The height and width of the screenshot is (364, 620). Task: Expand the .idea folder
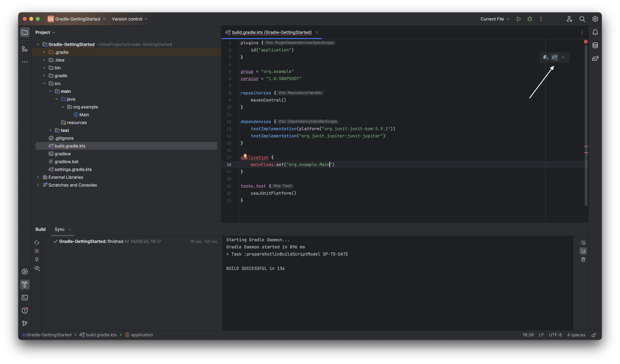click(x=44, y=60)
